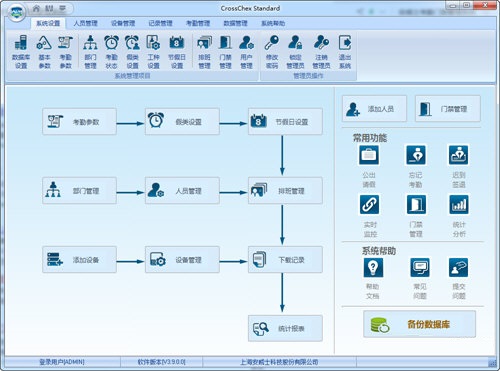The image size is (500, 371).
Task: Open 门禁管理 door icon under 常用功能
Action: [416, 204]
